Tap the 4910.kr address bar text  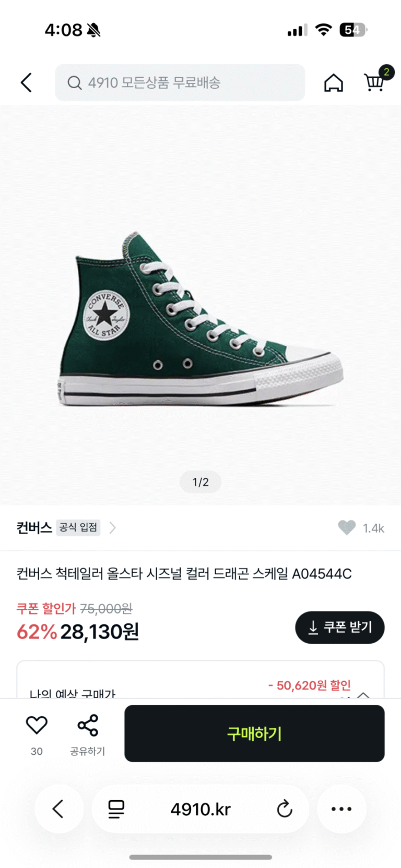click(x=200, y=809)
